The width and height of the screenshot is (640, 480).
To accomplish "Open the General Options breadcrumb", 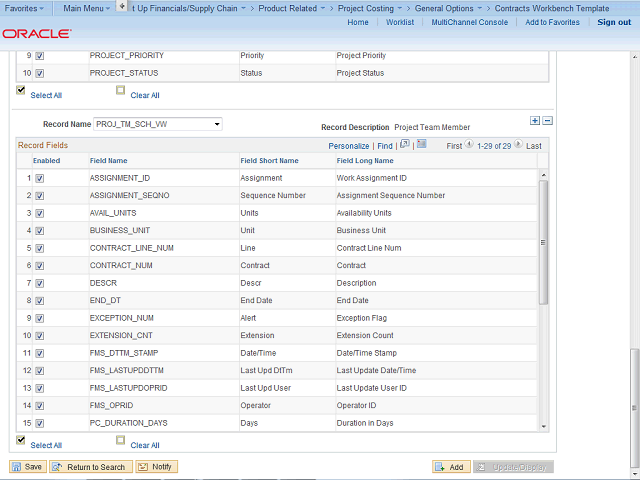I will [x=449, y=8].
